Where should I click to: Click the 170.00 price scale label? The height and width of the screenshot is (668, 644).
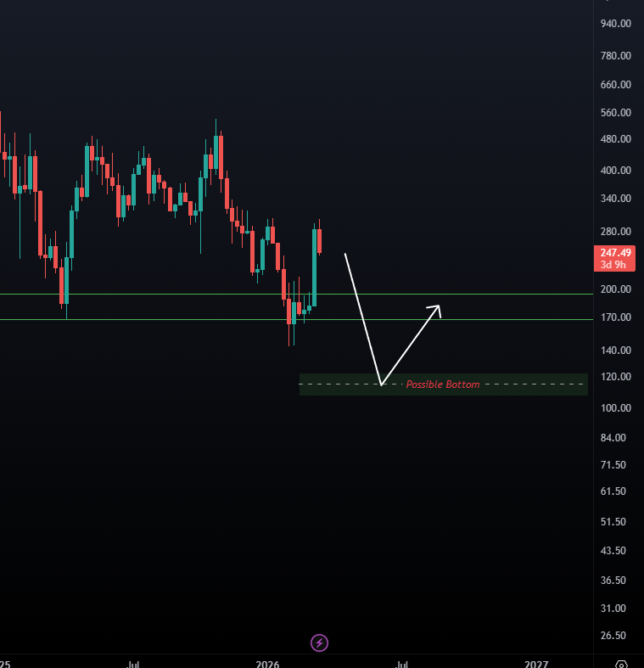pyautogui.click(x=616, y=317)
